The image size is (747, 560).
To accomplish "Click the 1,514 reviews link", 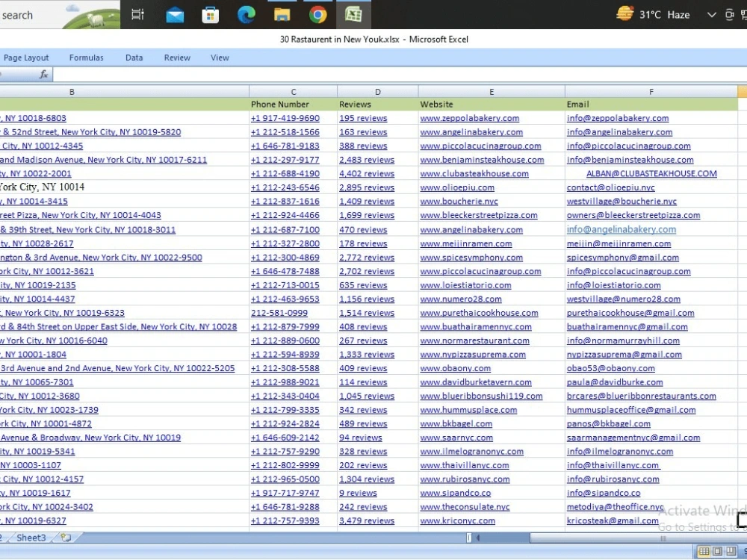I will pos(366,313).
